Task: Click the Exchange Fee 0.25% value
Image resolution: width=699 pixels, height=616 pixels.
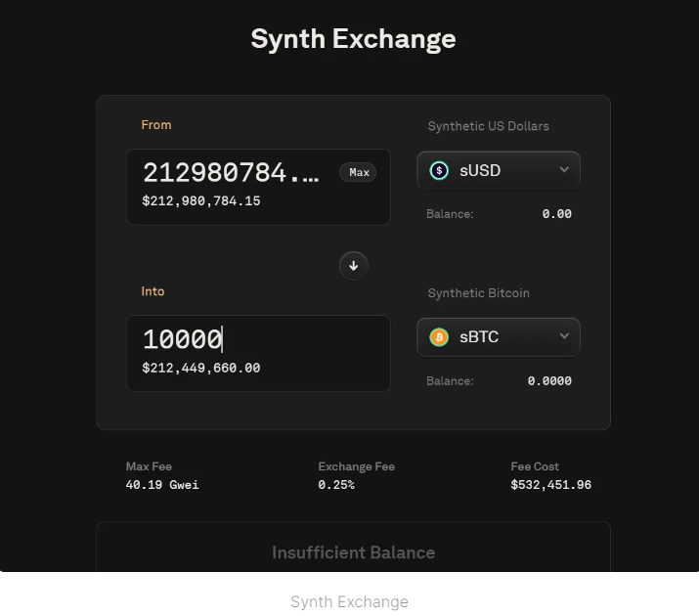Action: pos(336,485)
